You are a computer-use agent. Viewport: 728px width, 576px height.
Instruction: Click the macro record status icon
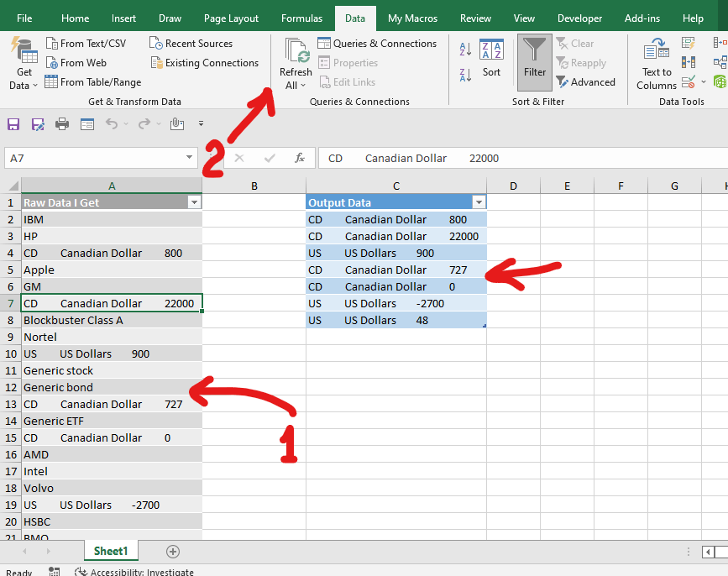55,572
